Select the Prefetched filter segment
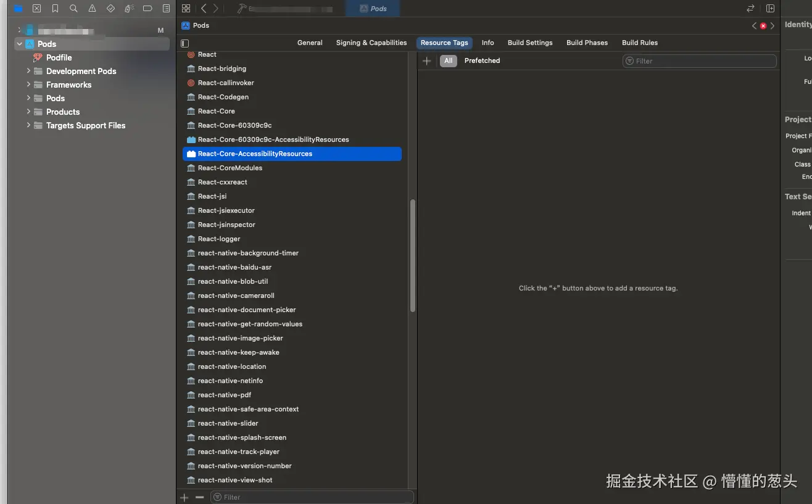The width and height of the screenshot is (812, 504). click(482, 60)
